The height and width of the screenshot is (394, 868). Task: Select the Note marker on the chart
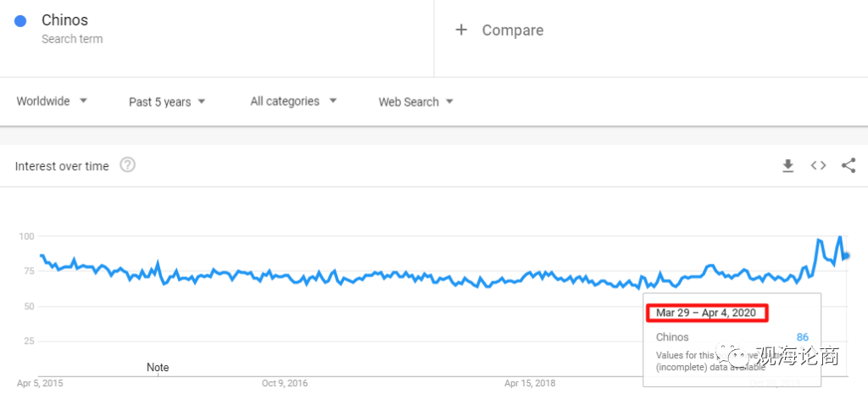click(x=158, y=367)
